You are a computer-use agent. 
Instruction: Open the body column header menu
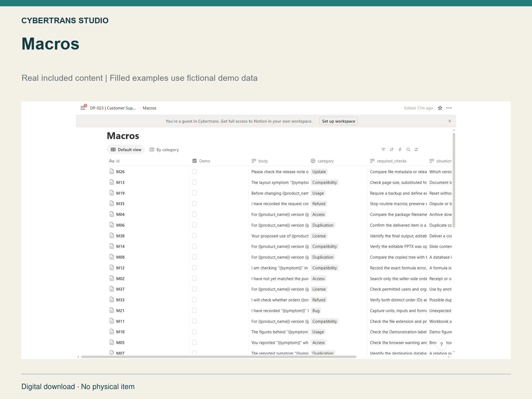278,161
